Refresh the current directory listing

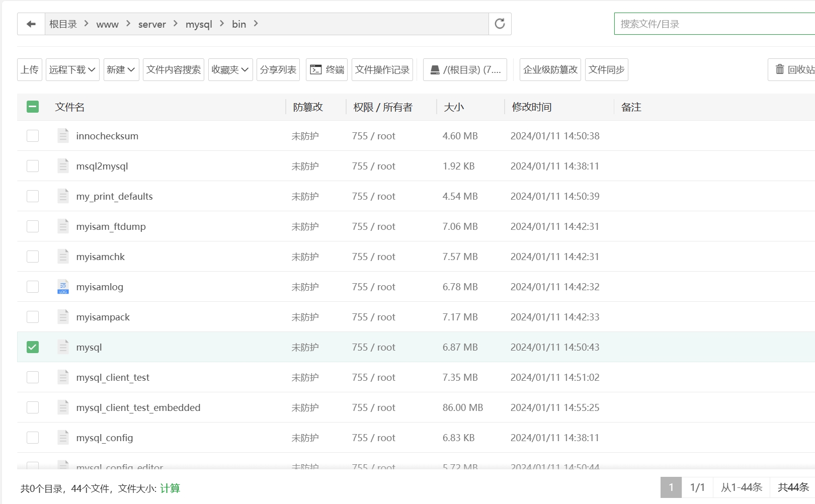pos(500,24)
